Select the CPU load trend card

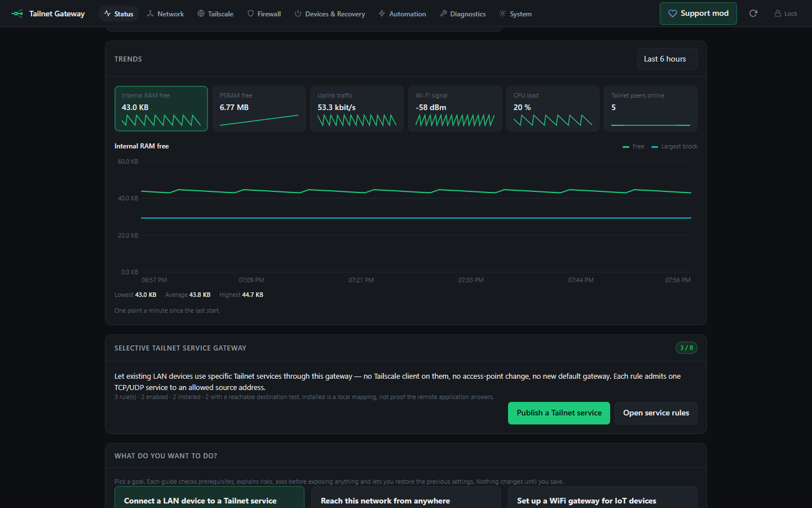tap(553, 108)
